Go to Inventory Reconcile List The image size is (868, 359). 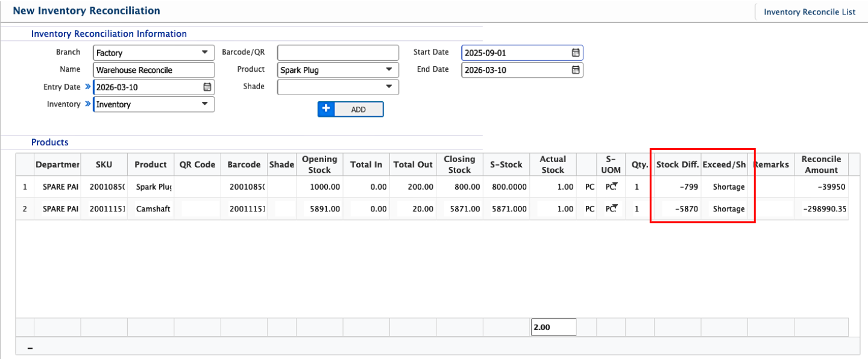click(x=809, y=12)
